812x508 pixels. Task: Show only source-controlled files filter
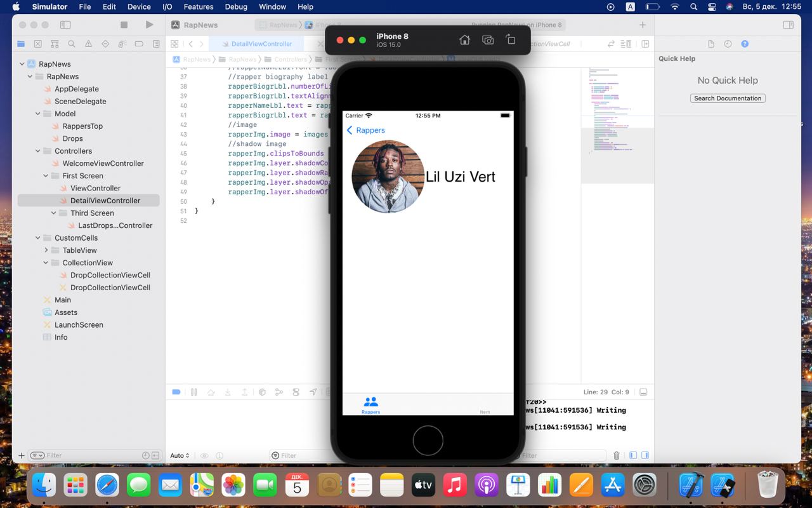(x=156, y=455)
